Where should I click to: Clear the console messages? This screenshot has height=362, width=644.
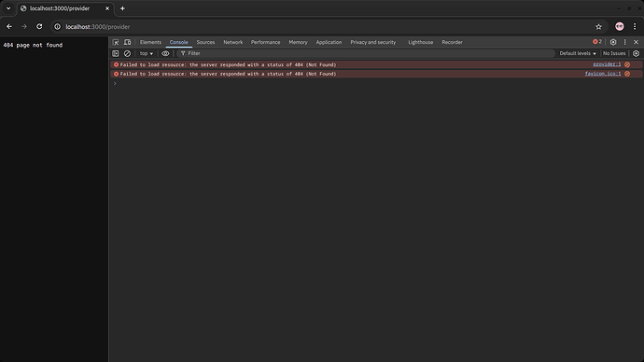(127, 53)
